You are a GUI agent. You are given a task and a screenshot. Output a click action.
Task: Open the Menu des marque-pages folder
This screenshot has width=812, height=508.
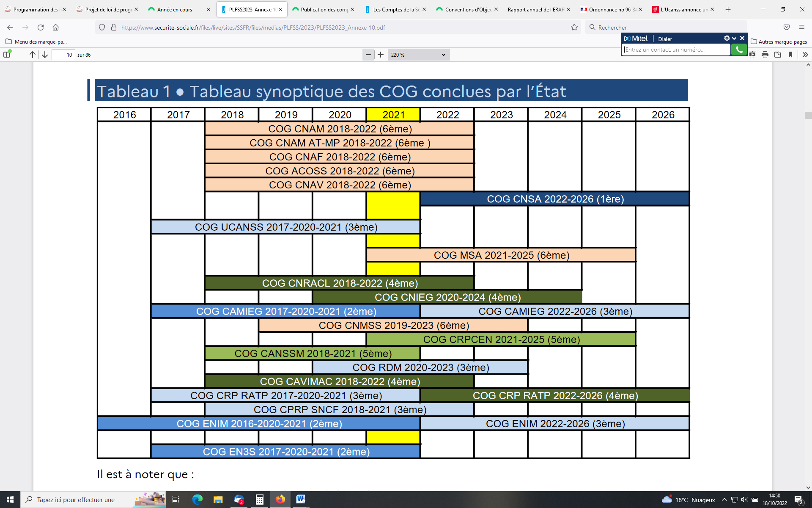point(36,41)
